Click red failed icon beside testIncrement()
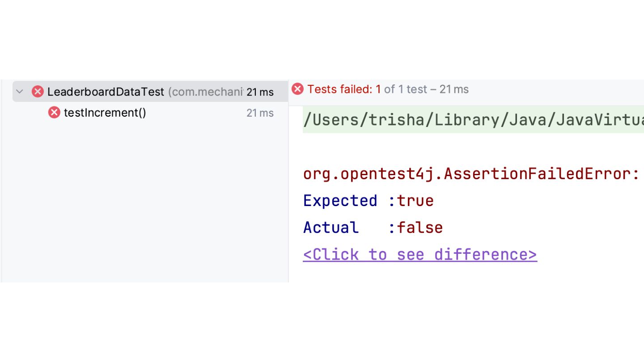 (x=54, y=113)
